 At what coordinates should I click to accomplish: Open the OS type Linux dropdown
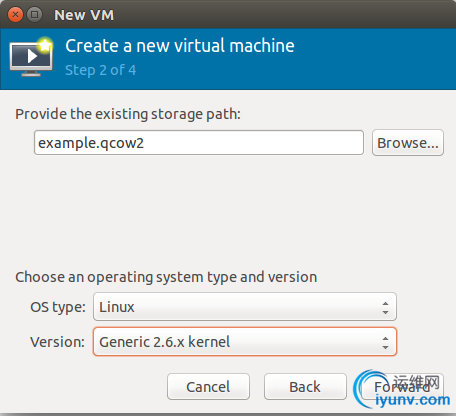pos(245,307)
